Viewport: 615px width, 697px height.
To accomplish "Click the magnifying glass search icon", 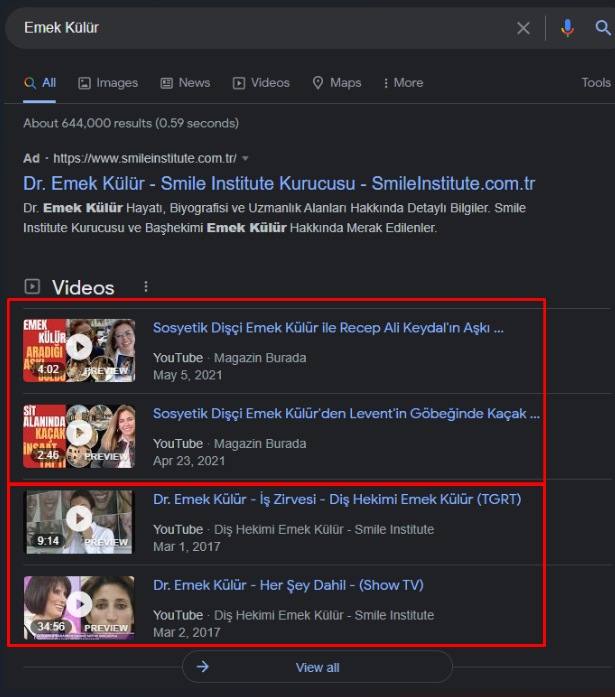I will [x=603, y=28].
